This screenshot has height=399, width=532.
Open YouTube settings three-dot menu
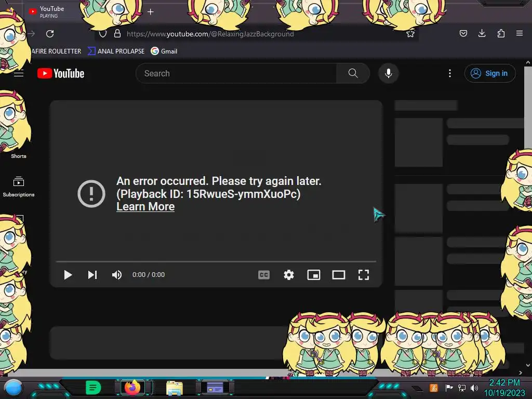coord(450,73)
